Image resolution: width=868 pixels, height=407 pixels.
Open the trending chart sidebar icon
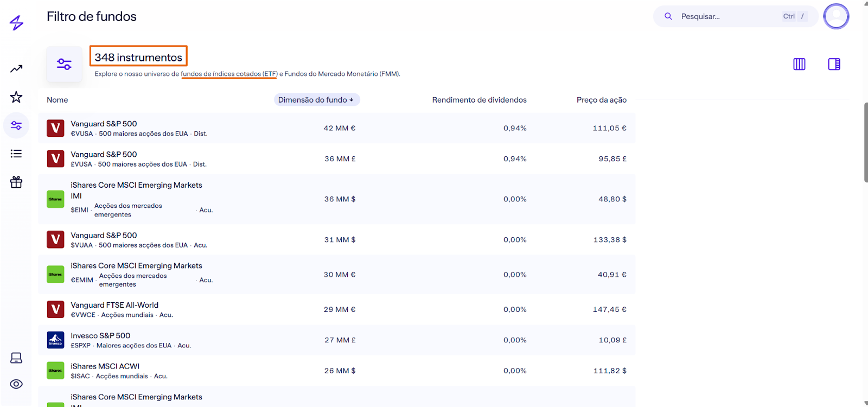coord(16,69)
